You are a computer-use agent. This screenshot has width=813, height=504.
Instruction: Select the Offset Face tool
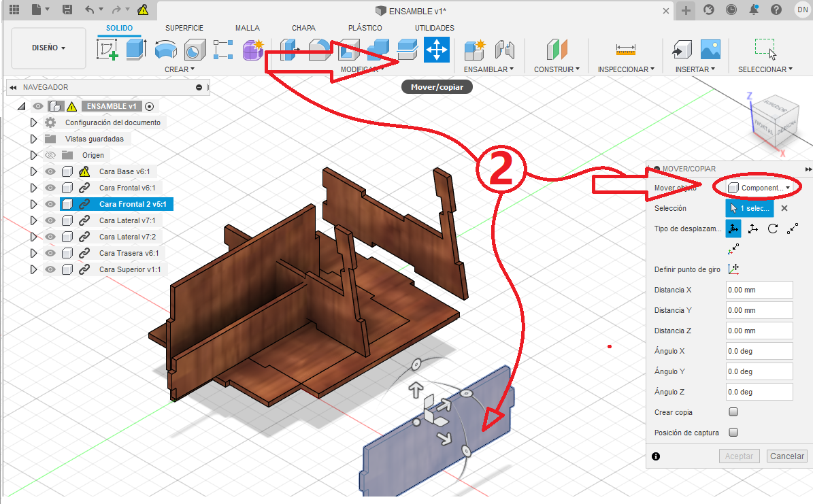pyautogui.click(x=408, y=50)
